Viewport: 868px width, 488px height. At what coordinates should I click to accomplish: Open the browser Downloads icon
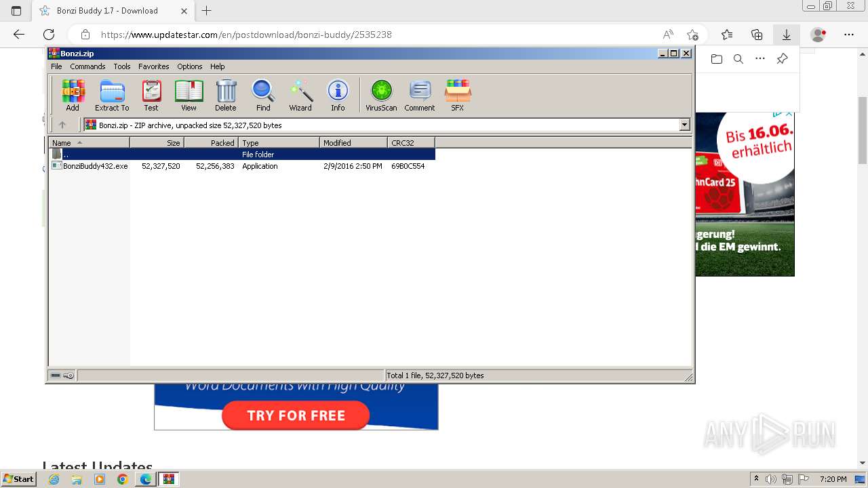[787, 35]
